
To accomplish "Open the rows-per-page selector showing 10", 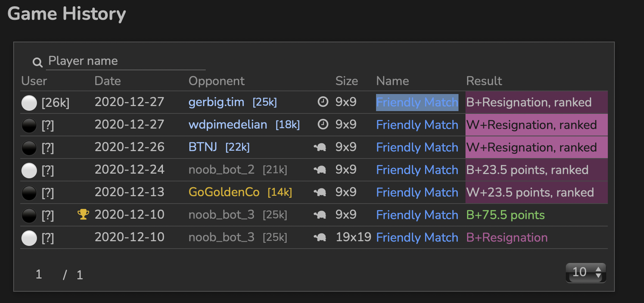I will coord(586,273).
